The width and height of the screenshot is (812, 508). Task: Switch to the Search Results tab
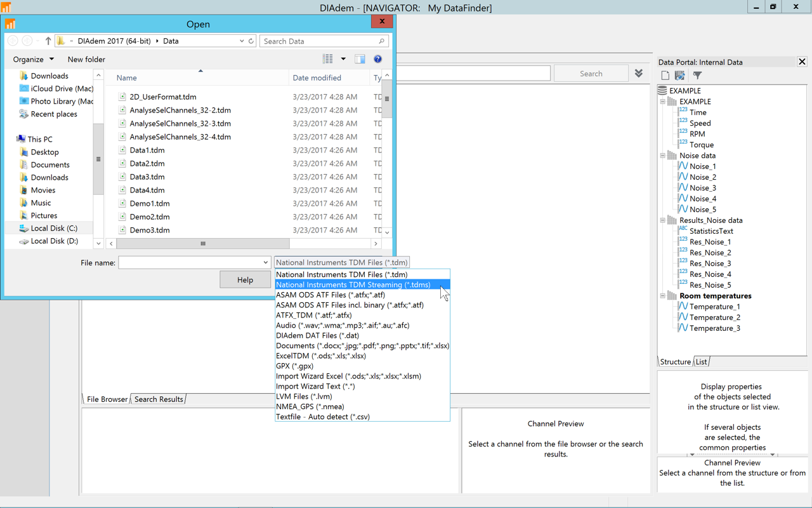point(159,399)
